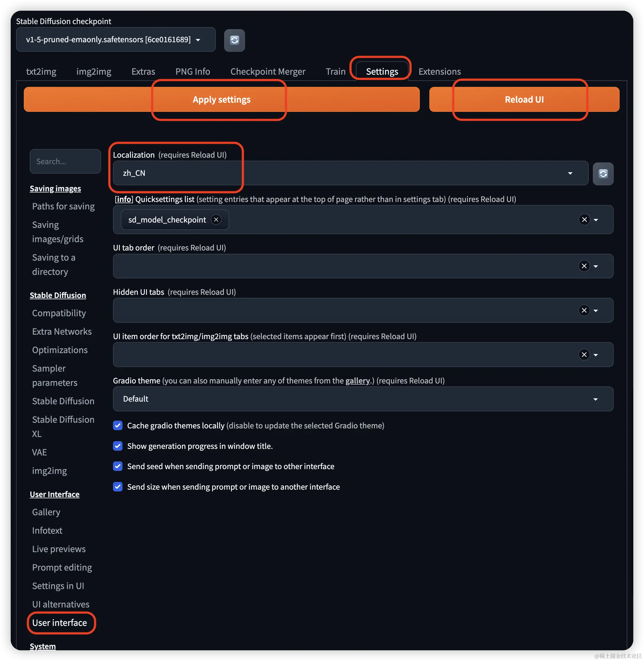The image size is (644, 661).
Task: Toggle Send seed when sending prompt
Action: pos(118,466)
